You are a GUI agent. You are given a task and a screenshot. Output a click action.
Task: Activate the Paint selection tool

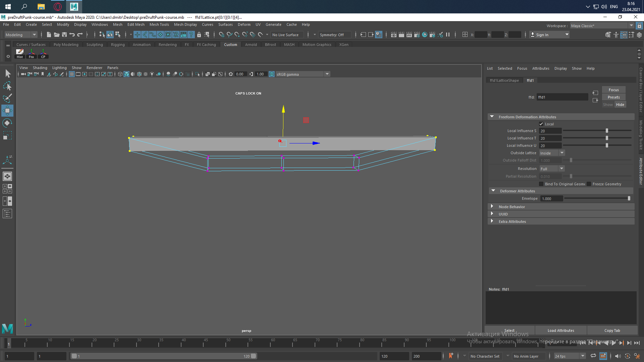click(x=8, y=98)
